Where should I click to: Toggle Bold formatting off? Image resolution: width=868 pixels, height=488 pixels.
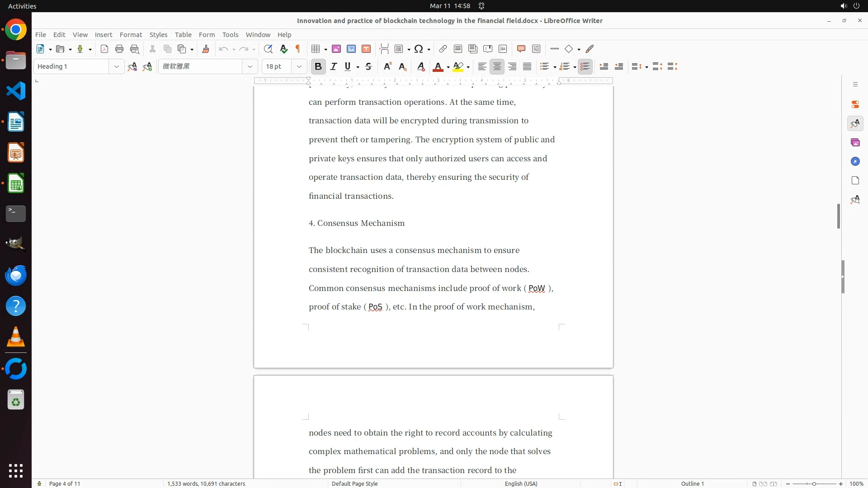pos(318,66)
